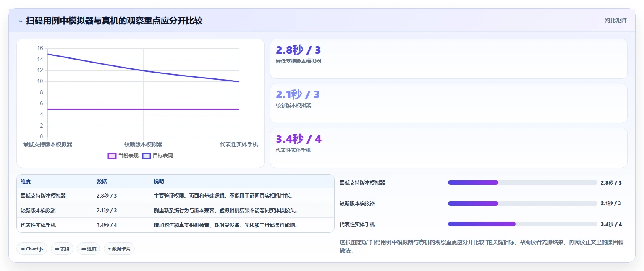
Task: Open the 2.1秒 / 3 data card
Action: [x=448, y=103]
